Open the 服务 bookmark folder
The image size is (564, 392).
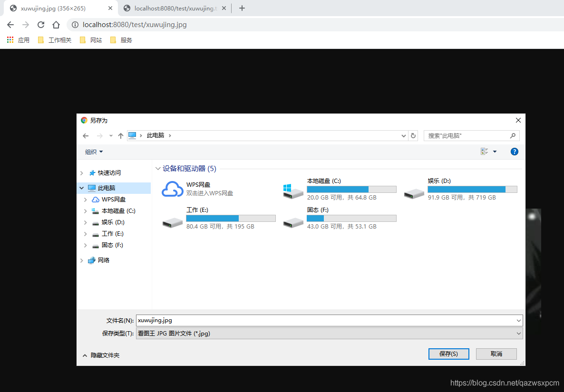click(x=121, y=40)
